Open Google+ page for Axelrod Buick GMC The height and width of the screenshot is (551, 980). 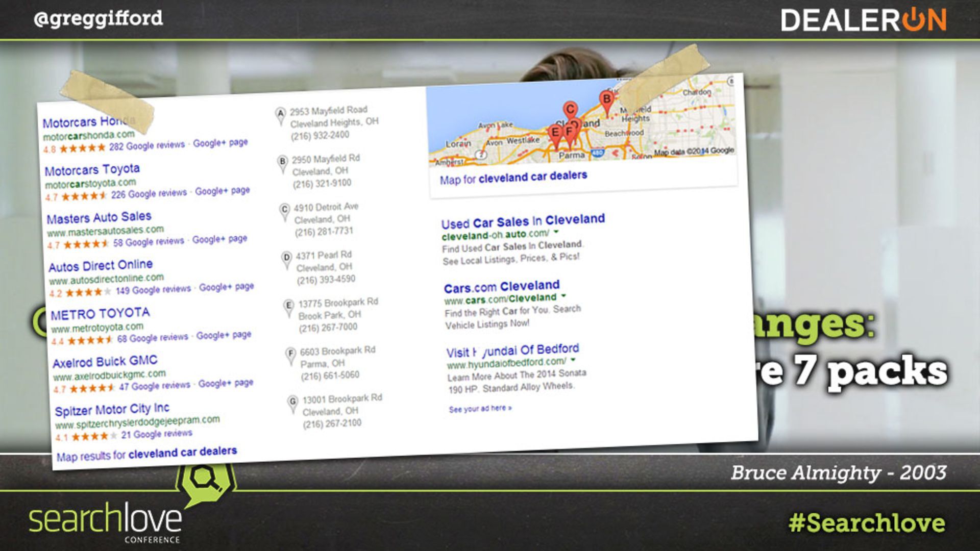[x=226, y=383]
